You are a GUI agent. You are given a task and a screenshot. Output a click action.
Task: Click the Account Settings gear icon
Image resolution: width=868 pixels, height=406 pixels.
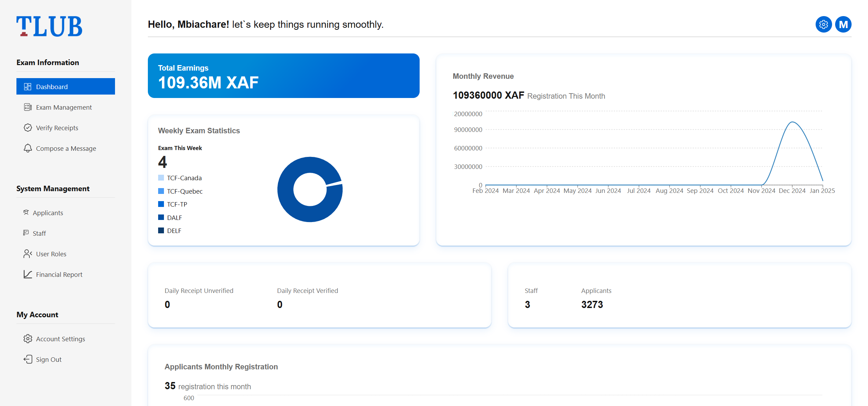pyautogui.click(x=28, y=339)
